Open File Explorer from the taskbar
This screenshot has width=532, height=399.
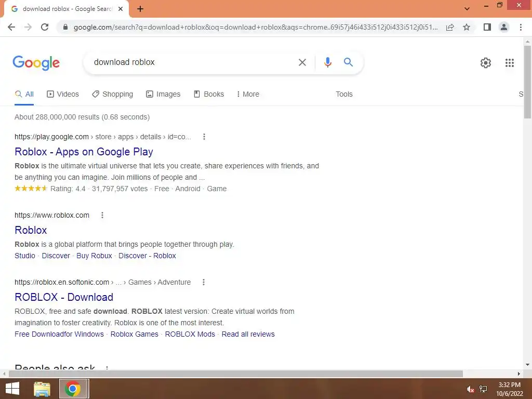coord(42,389)
